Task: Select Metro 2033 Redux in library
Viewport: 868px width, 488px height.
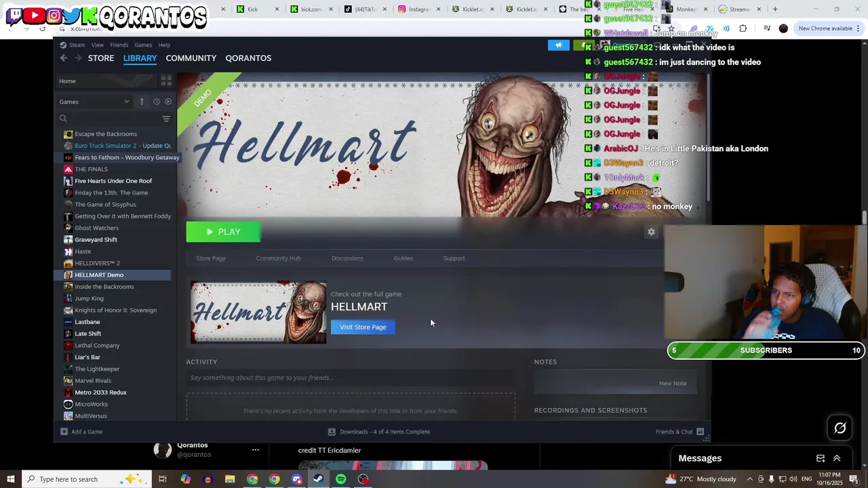Action: click(100, 392)
